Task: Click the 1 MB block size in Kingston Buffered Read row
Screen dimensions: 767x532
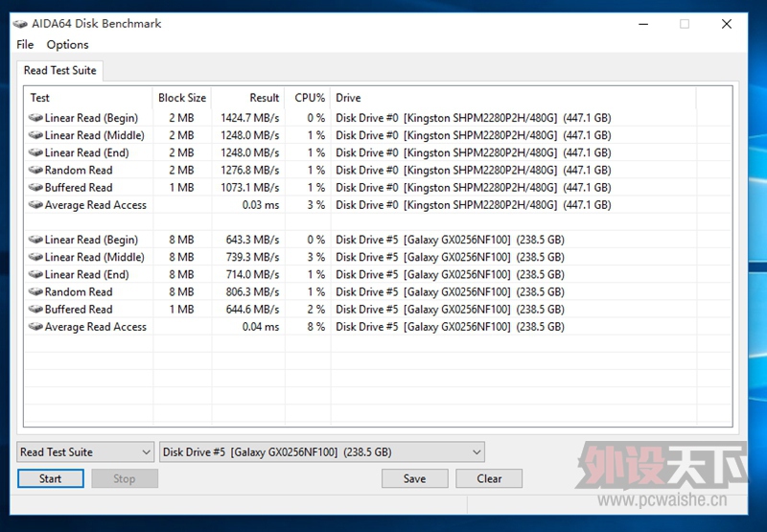Action: pos(181,187)
